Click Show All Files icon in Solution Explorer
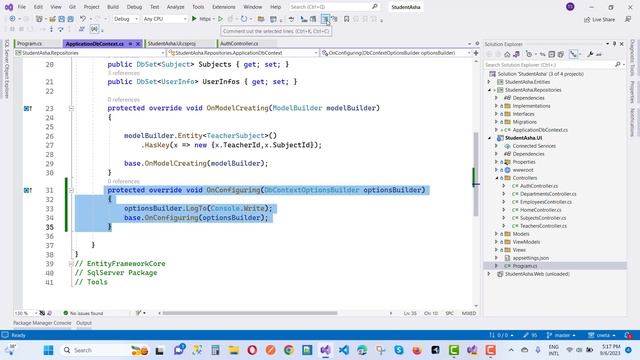Image resolution: width=640 pixels, height=360 pixels. (x=560, y=54)
